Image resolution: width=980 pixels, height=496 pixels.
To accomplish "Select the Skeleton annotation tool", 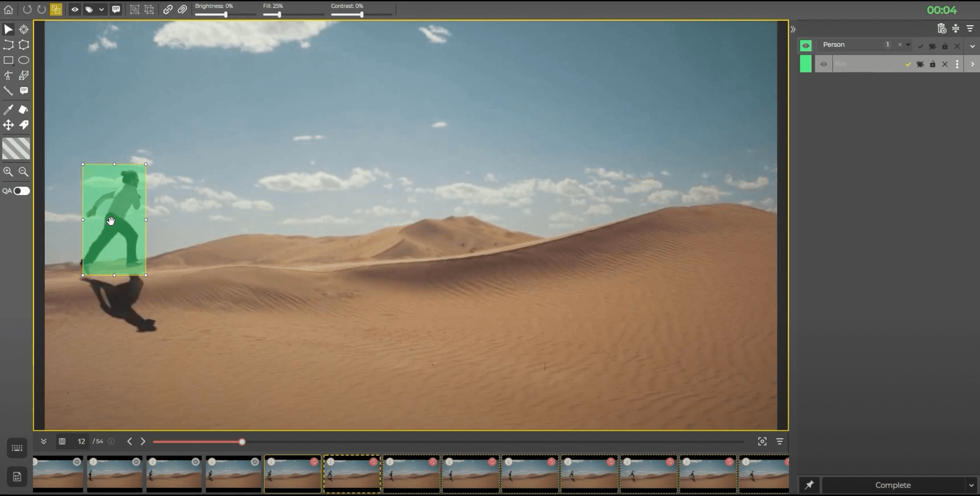I will point(8,75).
